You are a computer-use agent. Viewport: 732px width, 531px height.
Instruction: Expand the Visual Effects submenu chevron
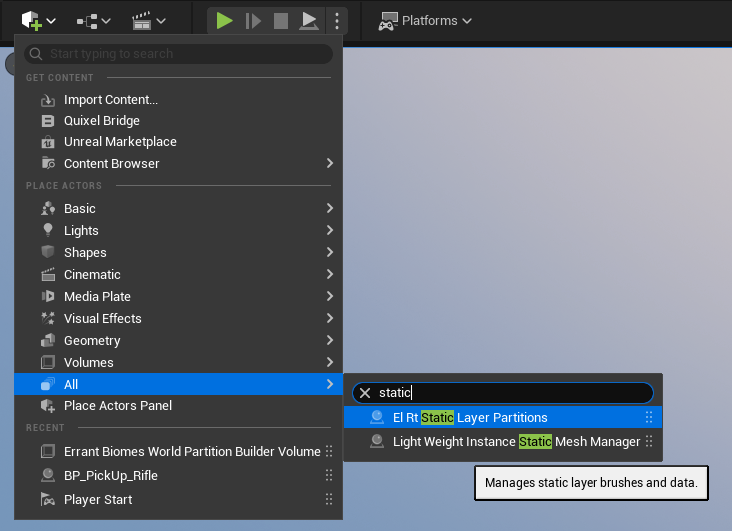pyautogui.click(x=330, y=318)
